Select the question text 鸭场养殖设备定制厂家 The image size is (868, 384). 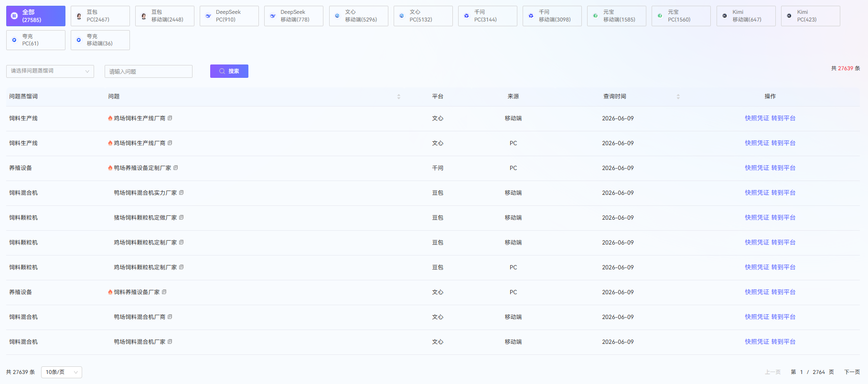coord(142,168)
